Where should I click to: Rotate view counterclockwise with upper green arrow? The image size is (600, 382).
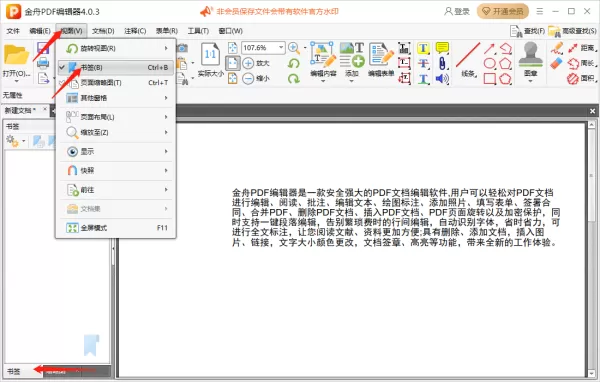coord(293,63)
